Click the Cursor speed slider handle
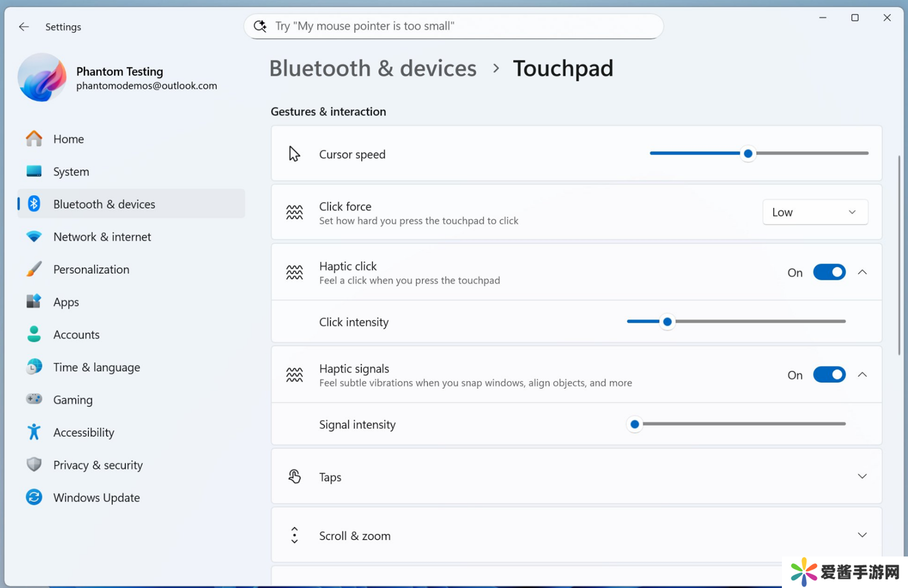 coord(748,153)
